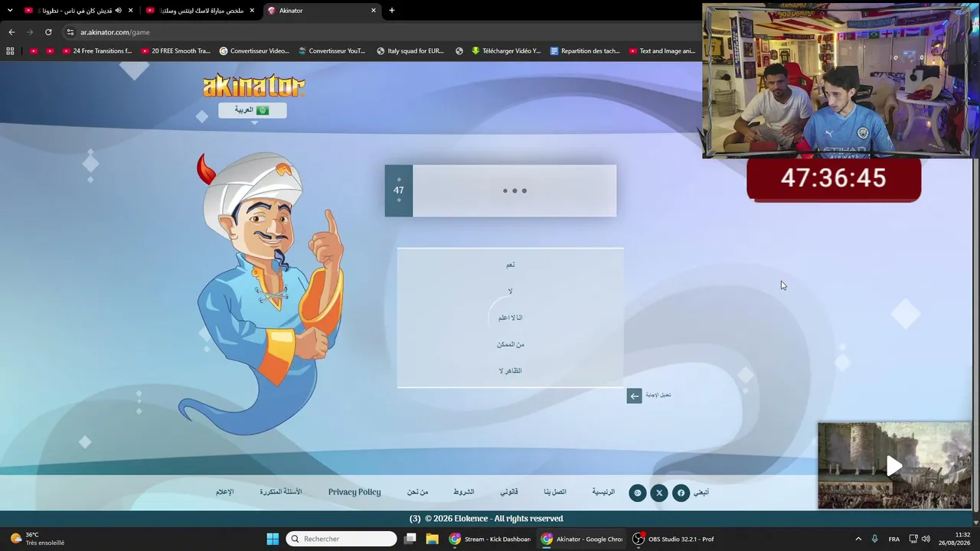This screenshot has height=551, width=980.
Task: Open the tab search dropdown arrow
Action: tap(10, 11)
